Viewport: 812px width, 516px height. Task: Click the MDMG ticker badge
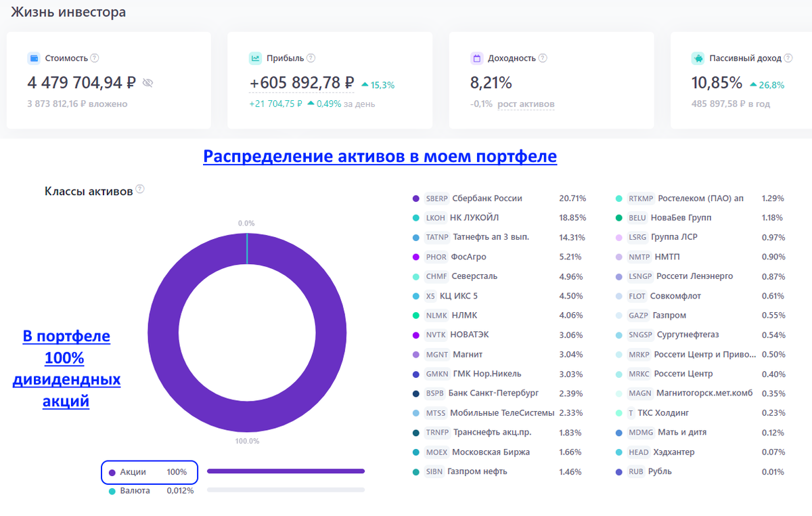point(640,433)
